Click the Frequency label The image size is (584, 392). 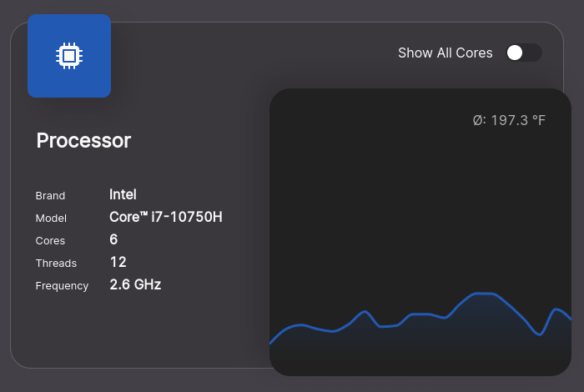point(62,286)
